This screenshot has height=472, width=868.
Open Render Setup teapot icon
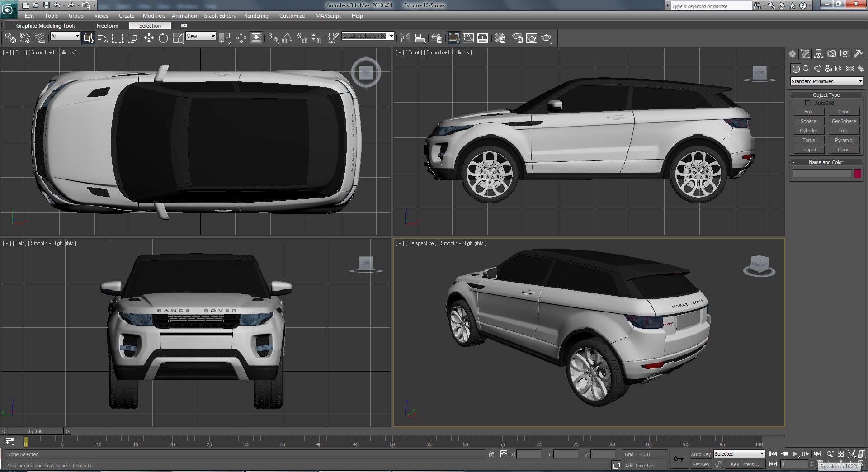(517, 38)
